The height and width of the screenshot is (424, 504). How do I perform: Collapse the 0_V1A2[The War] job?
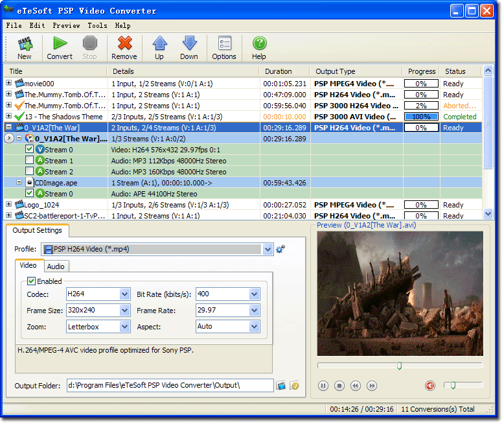pyautogui.click(x=8, y=127)
